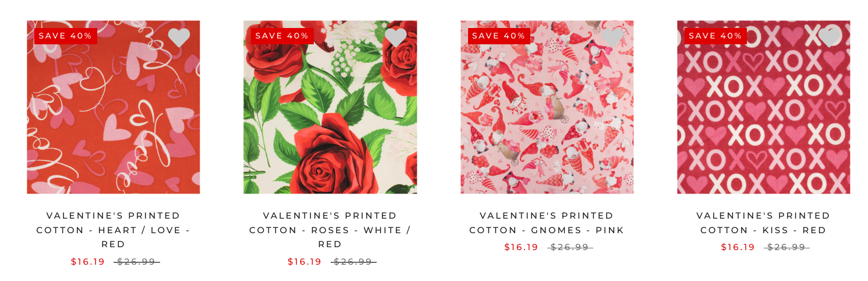868x281 pixels.
Task: Select Save 40% badge on Gnomes fabric
Action: (499, 36)
